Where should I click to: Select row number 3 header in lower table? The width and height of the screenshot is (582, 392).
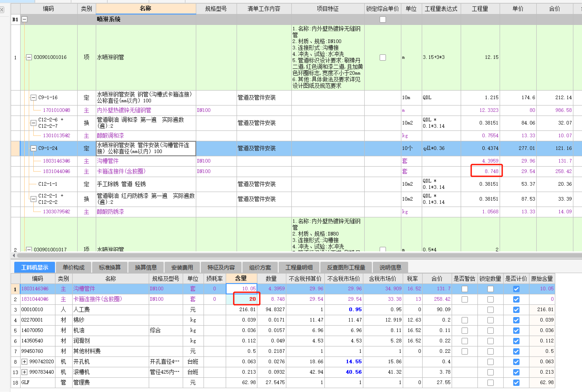click(15, 310)
